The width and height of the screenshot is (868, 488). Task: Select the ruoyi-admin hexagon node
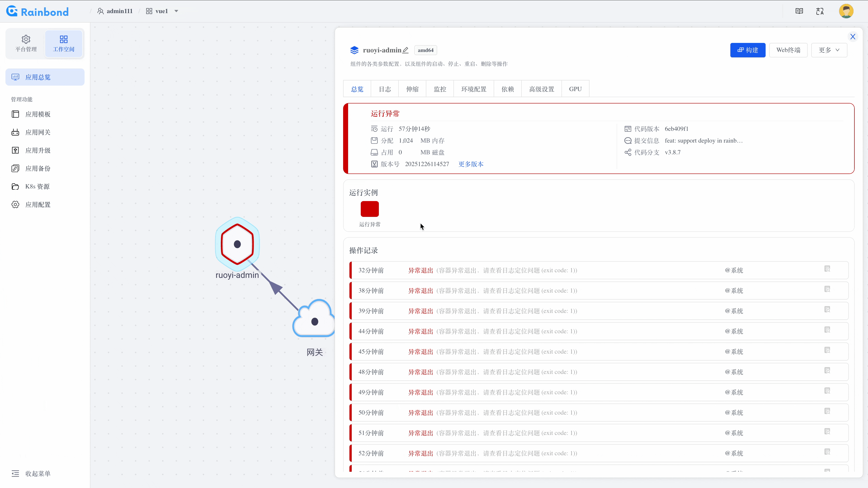click(x=237, y=244)
